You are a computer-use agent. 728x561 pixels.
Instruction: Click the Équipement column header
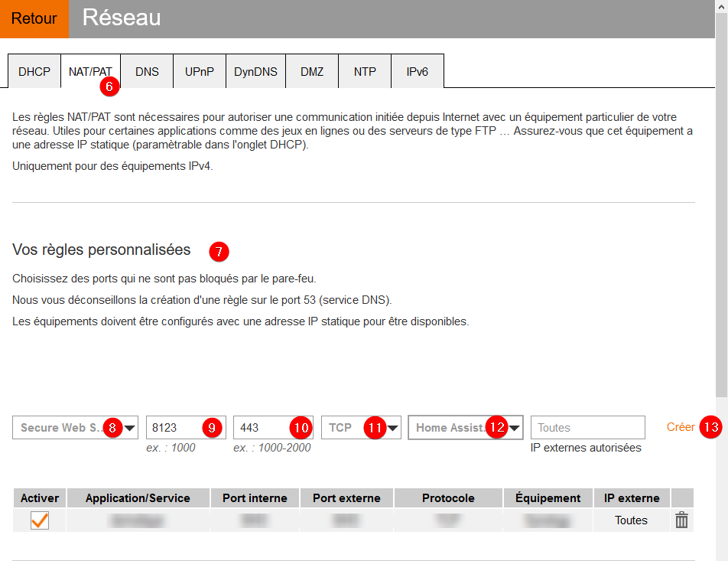coord(548,497)
